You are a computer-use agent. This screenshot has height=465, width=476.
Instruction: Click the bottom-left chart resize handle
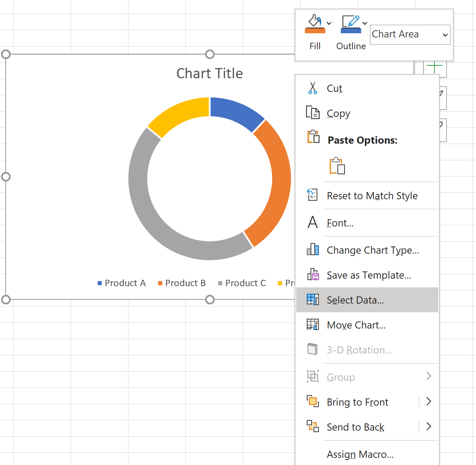[6, 300]
